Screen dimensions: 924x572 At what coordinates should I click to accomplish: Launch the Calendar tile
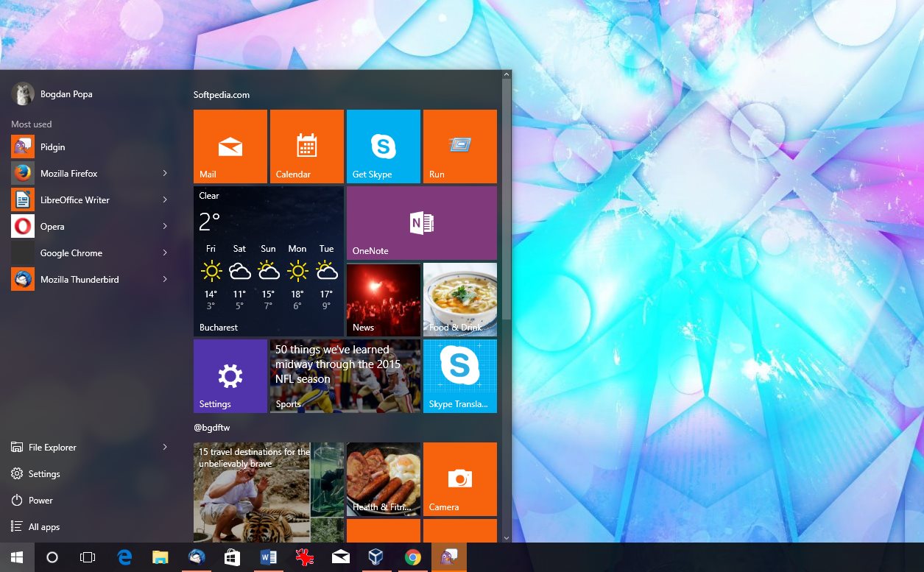tap(306, 146)
